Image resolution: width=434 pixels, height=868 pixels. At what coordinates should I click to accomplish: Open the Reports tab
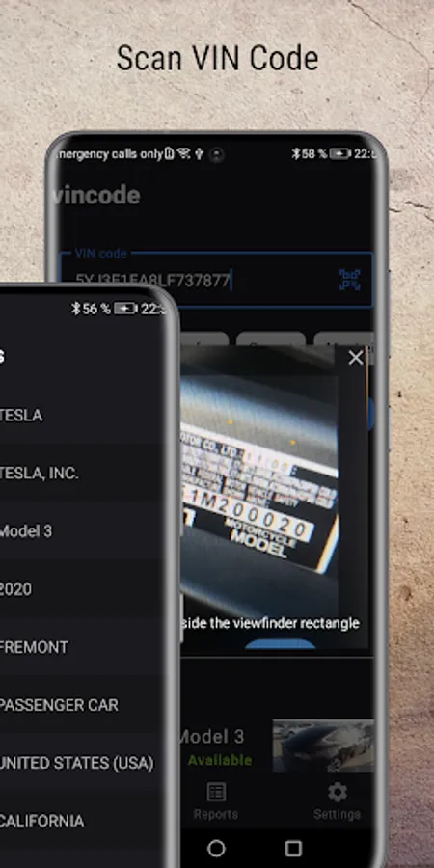pos(216,800)
